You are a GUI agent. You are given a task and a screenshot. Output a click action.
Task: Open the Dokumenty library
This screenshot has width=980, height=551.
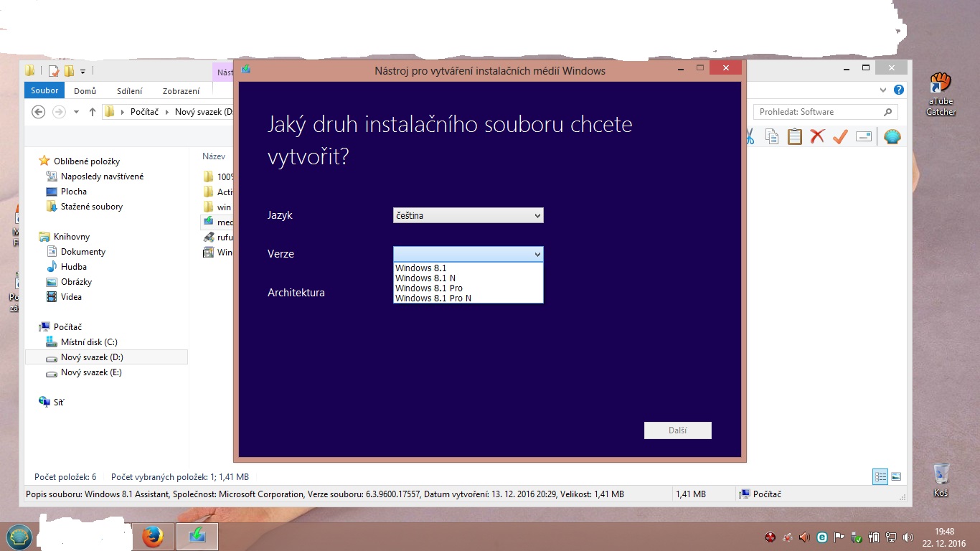pyautogui.click(x=83, y=252)
